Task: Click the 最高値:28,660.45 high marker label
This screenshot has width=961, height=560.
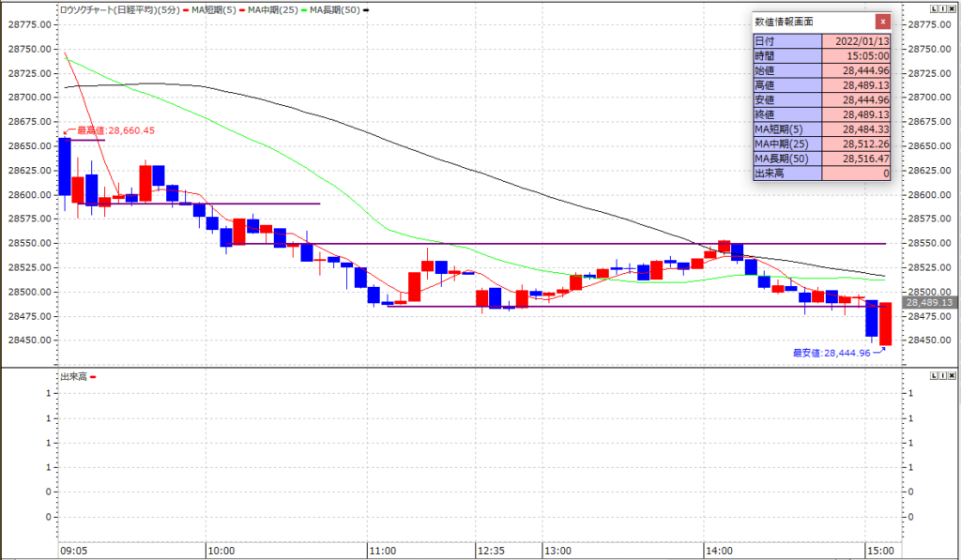Action: [x=115, y=131]
